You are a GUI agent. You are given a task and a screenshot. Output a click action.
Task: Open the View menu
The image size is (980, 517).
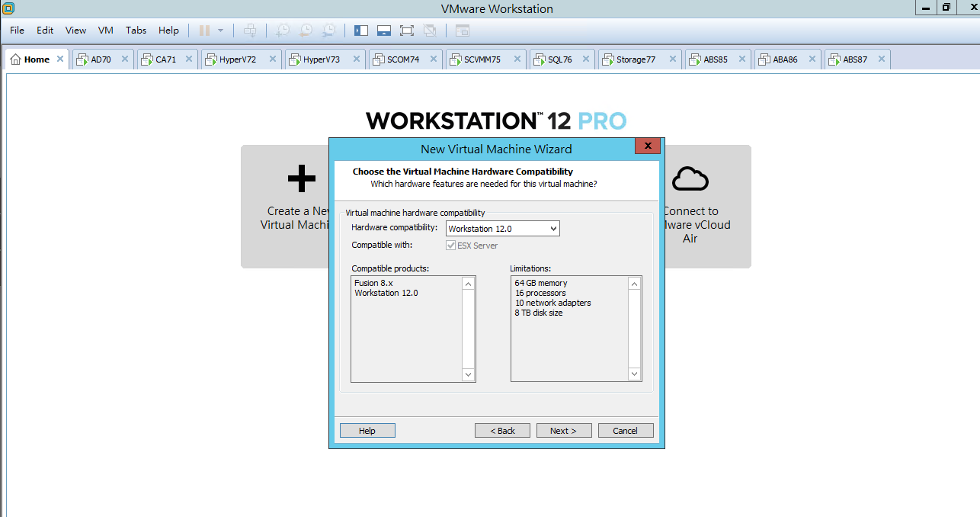pos(75,31)
